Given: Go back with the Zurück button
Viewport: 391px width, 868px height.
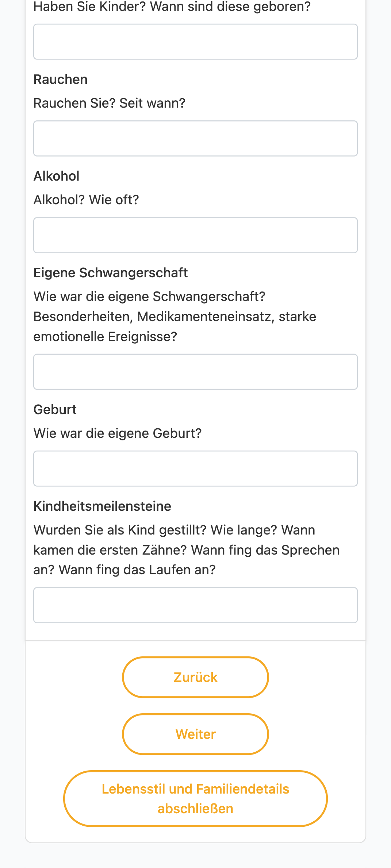Looking at the screenshot, I should [195, 677].
